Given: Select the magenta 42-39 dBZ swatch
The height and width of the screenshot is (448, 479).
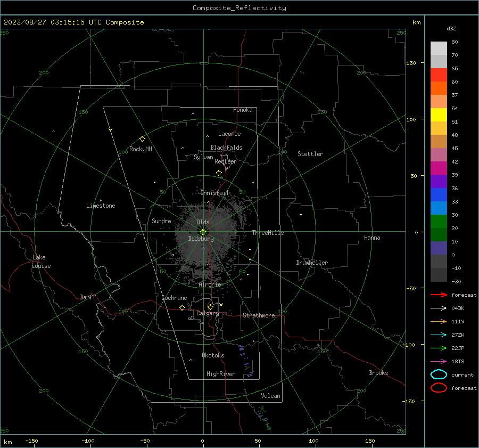Looking at the screenshot, I should 439,168.
